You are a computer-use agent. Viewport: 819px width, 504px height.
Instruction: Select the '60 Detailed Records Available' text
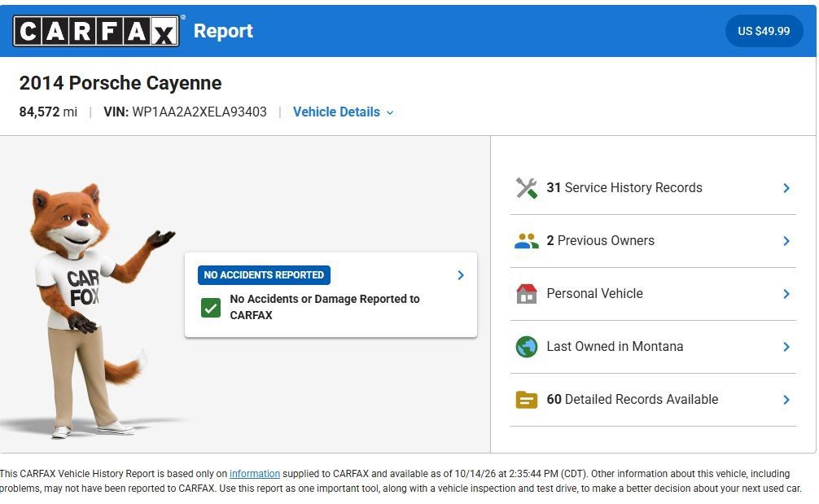click(x=632, y=399)
